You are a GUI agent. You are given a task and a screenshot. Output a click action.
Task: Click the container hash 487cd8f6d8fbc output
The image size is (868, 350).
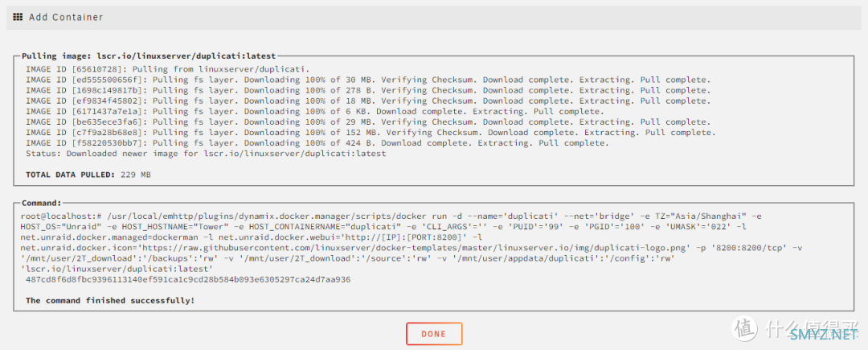click(188, 279)
